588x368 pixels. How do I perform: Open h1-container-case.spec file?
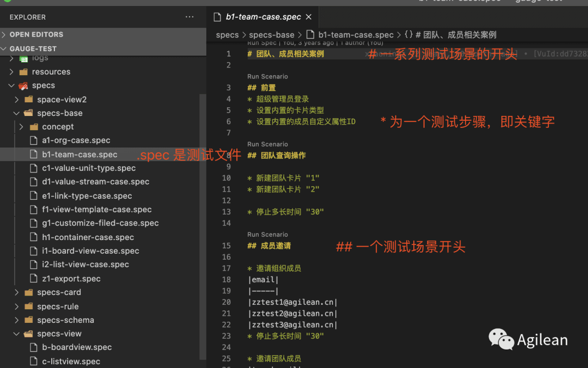coord(88,237)
